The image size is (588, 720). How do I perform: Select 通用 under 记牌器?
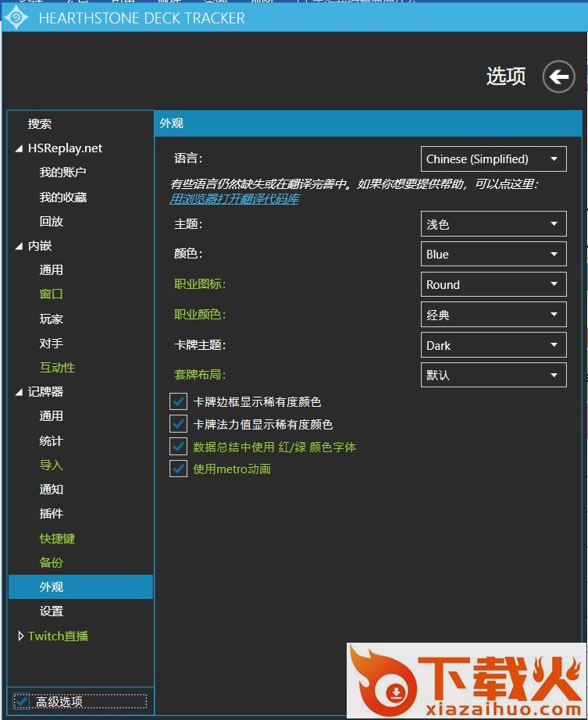pos(51,416)
